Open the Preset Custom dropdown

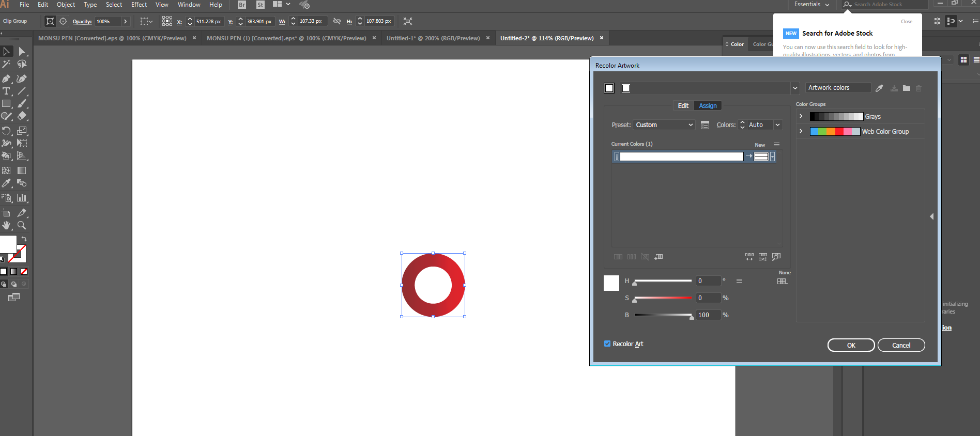click(x=664, y=125)
